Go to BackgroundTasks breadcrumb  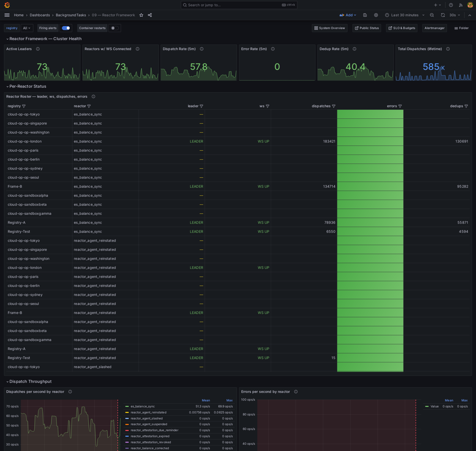click(x=71, y=15)
